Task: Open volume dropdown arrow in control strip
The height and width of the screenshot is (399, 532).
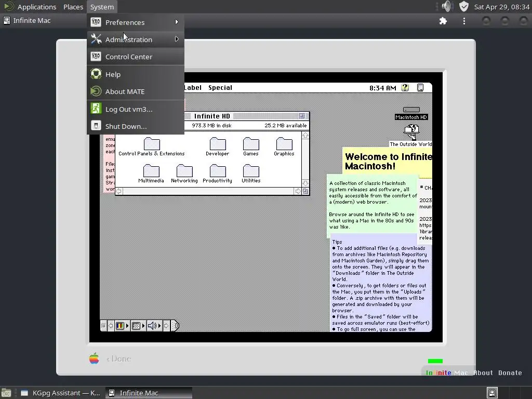Action: (159, 326)
